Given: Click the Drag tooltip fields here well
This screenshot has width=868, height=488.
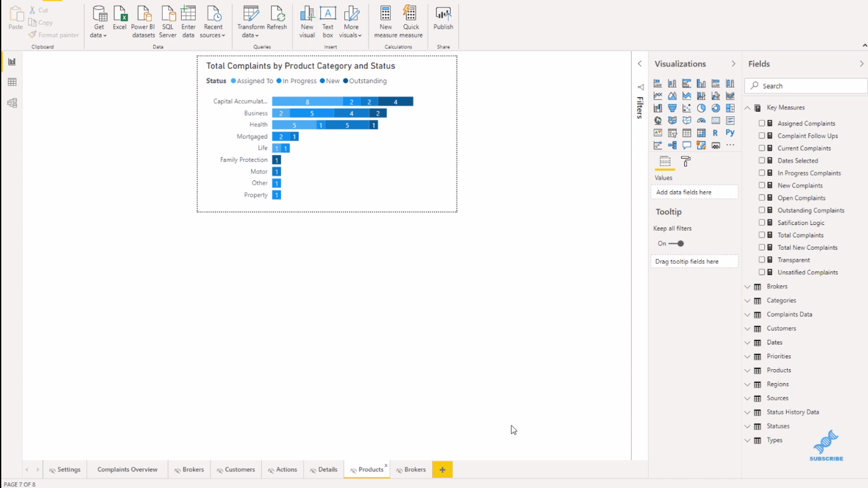Looking at the screenshot, I should pos(695,261).
